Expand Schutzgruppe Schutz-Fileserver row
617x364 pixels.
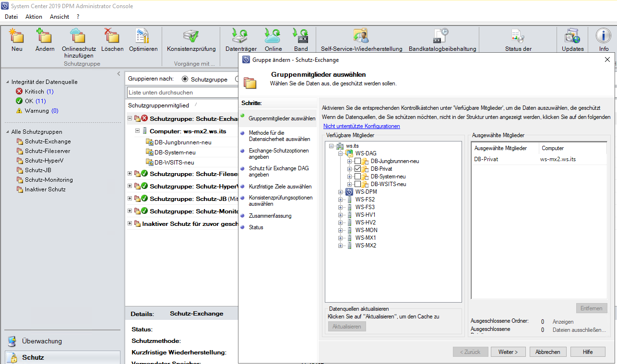(130, 174)
